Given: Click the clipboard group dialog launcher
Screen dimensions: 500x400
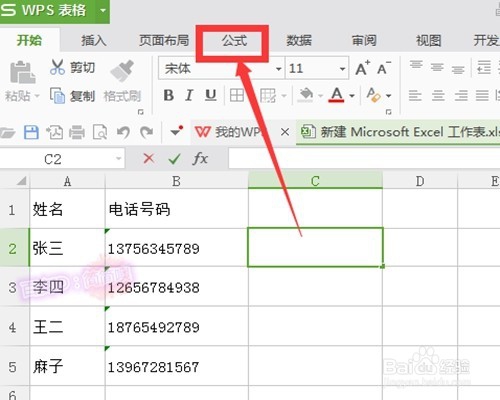Looking at the screenshot, I should tap(140, 112).
